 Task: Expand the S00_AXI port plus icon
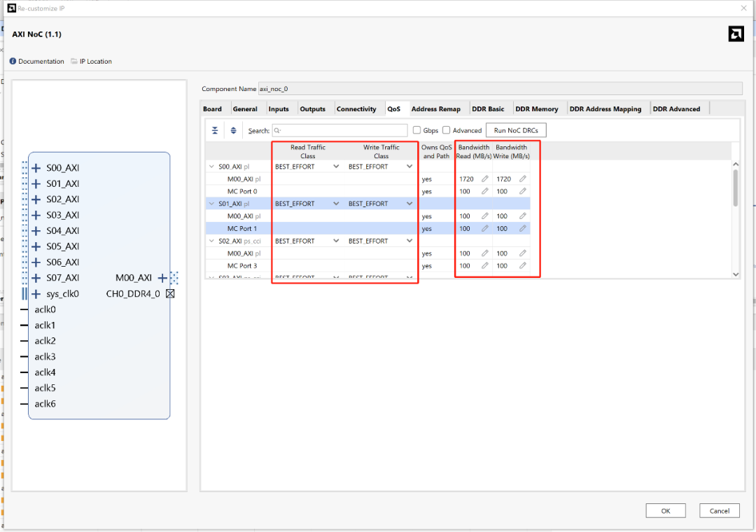pyautogui.click(x=36, y=168)
